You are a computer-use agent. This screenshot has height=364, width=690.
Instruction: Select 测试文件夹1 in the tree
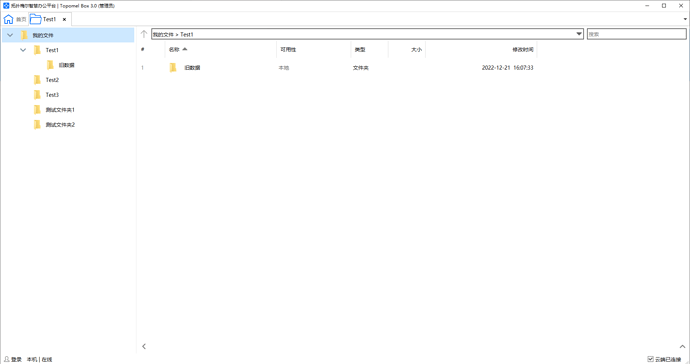point(60,110)
